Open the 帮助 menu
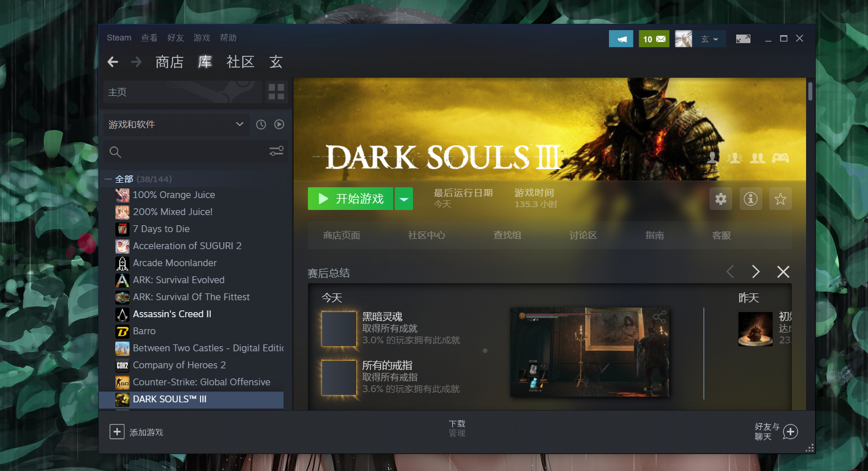The image size is (868, 471). click(x=228, y=37)
